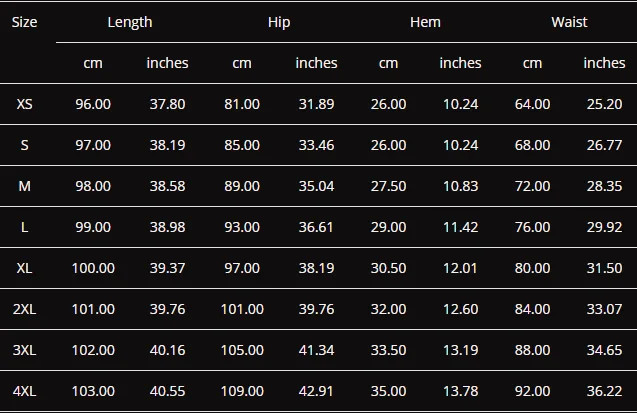Viewport: 637px width, 413px height.
Task: Select the Length column header
Action: point(130,22)
